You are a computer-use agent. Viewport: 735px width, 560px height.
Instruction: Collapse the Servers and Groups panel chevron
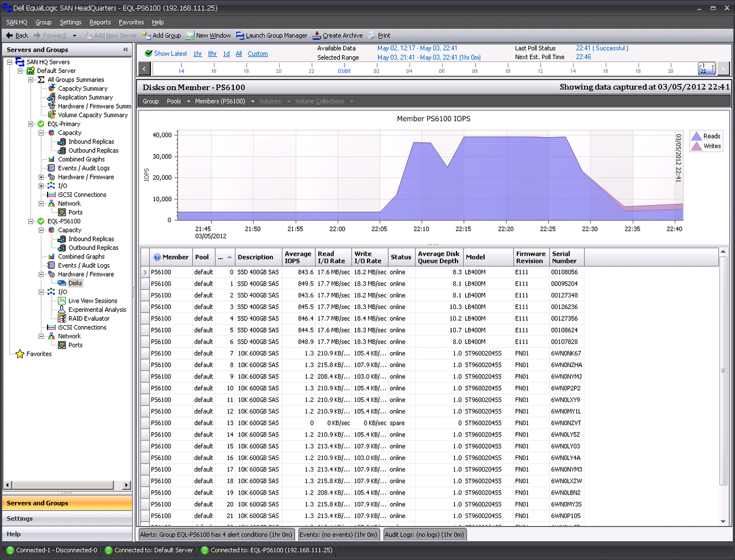[125, 50]
